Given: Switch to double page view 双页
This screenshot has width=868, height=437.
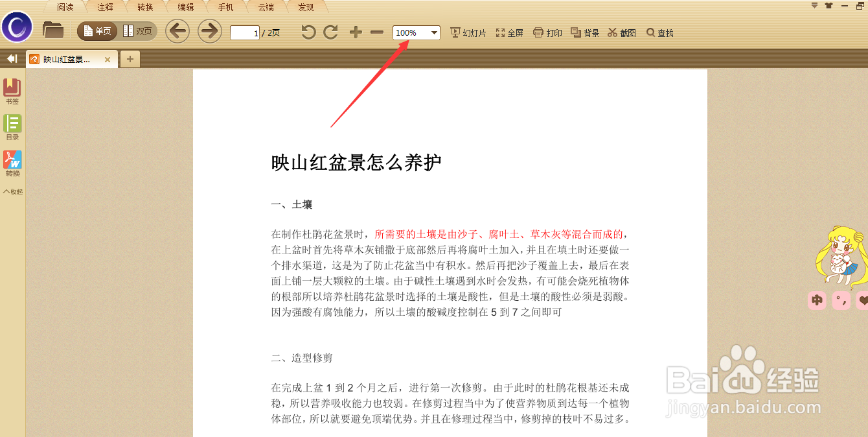Looking at the screenshot, I should 137,31.
